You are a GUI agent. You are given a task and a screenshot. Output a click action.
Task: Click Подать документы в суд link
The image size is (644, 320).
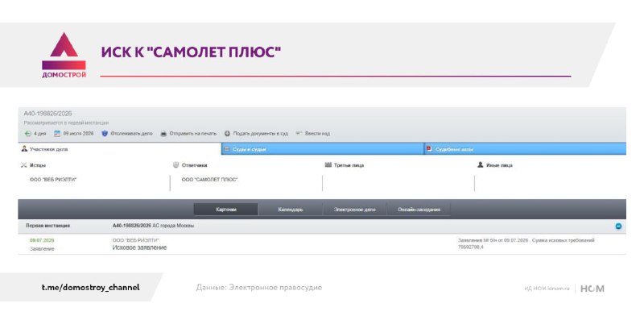260,134
